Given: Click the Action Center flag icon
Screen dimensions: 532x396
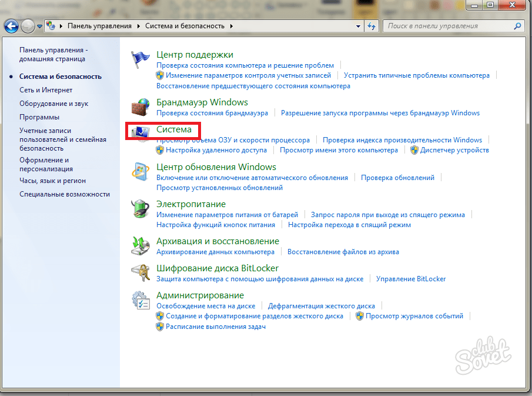Looking at the screenshot, I should coord(140,61).
